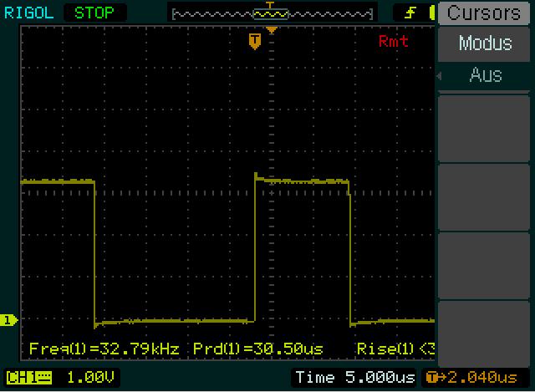Screen dimensions: 535x392
Task: Select the Prd(1)=30.50us measurement readout
Action: coord(257,348)
